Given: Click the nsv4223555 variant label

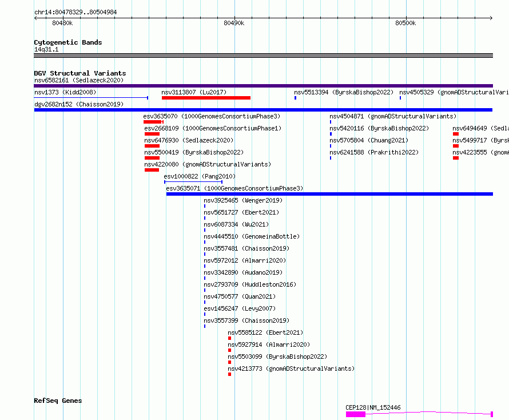Looking at the screenshot, I should point(480,152).
